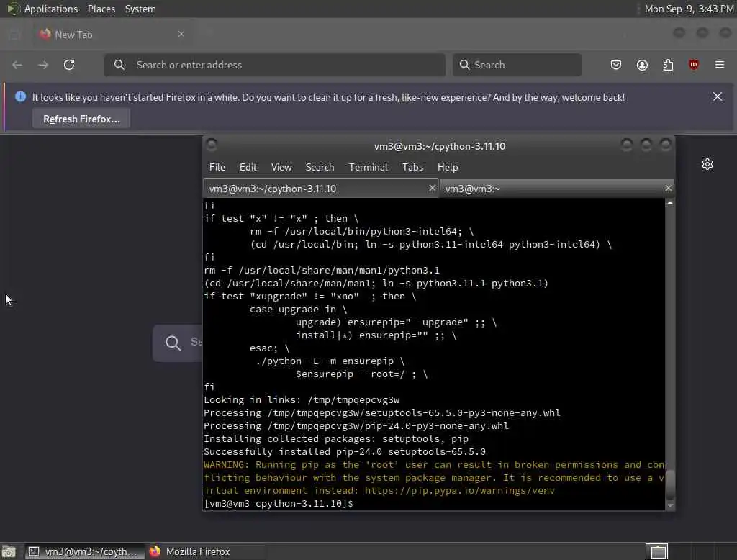Open Pocket save icon in Firefox toolbar
The image size is (737, 560).
point(616,65)
